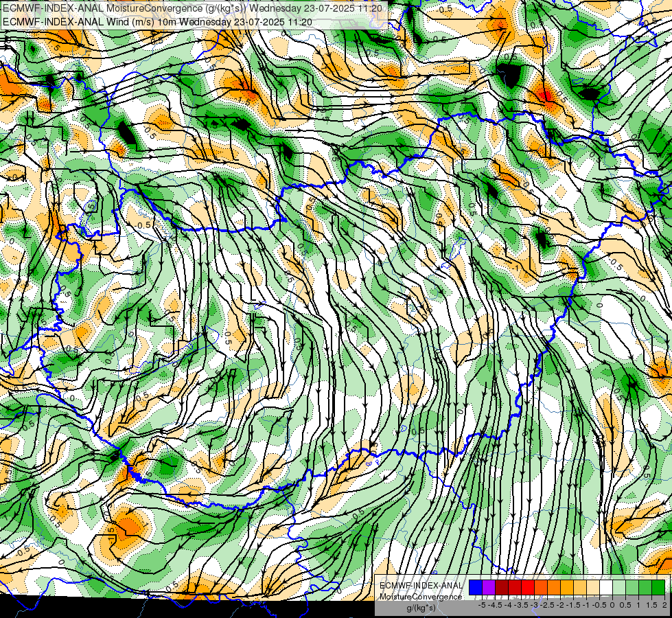Click the '0.5' legend tick label
The height and width of the screenshot is (618, 672).
(625, 605)
